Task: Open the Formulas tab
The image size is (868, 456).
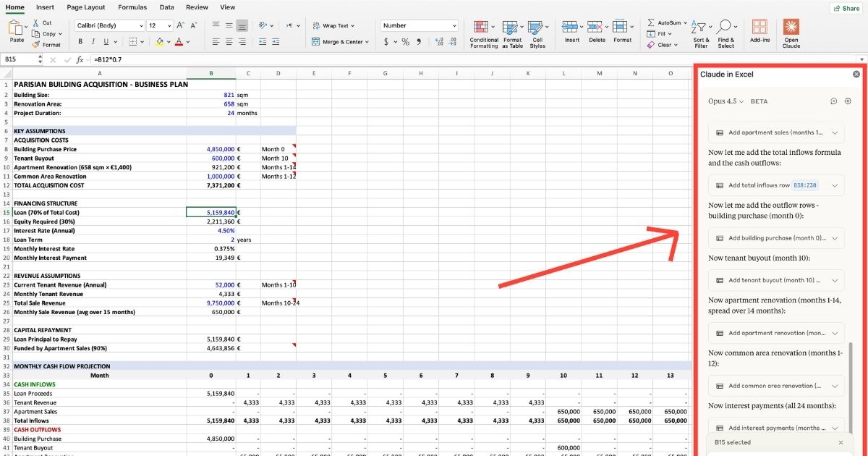Action: (x=132, y=7)
